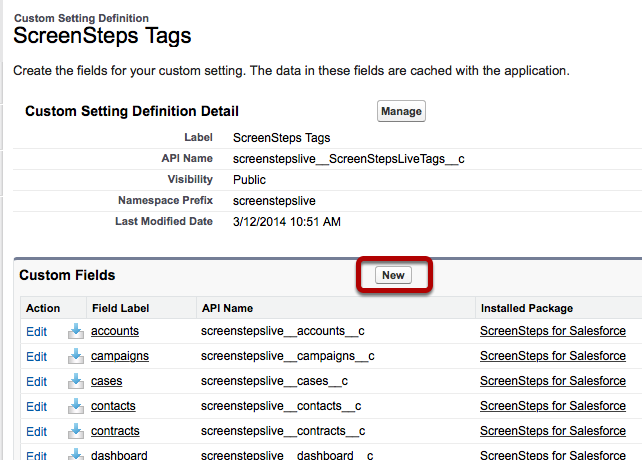
Task: Click the download icon in contracts row
Action: click(76, 431)
